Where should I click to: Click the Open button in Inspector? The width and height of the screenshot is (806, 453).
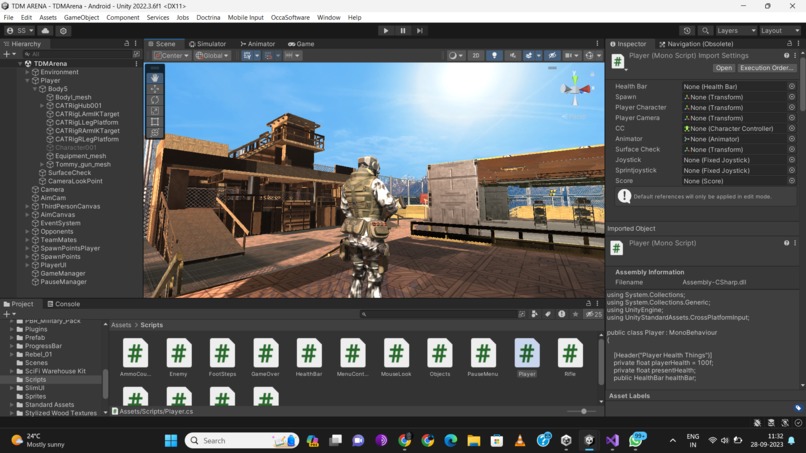coord(723,68)
